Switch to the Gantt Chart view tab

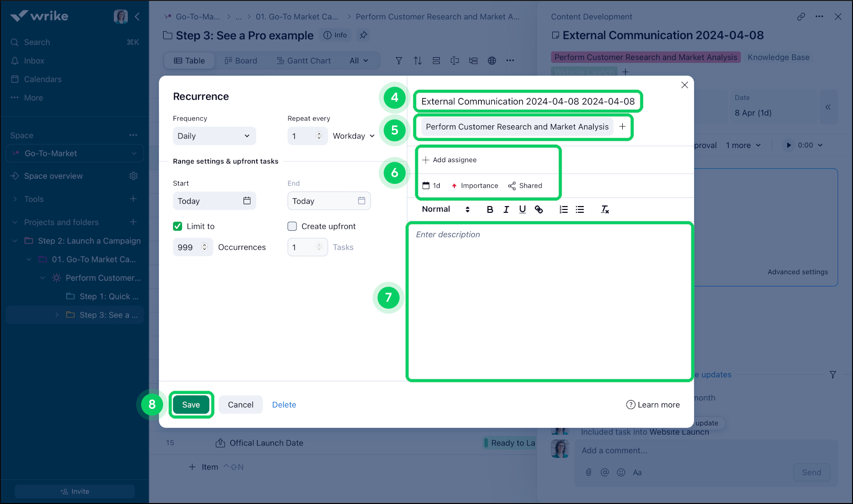pos(304,61)
